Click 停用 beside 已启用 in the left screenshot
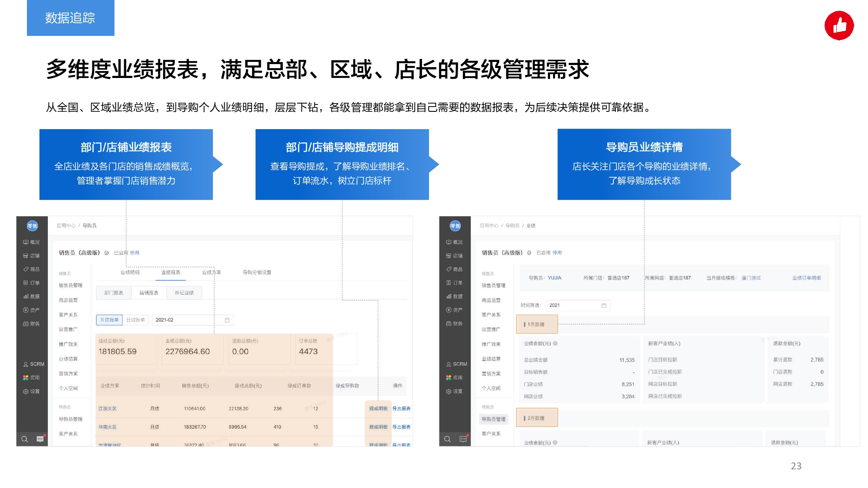868x488 pixels. tap(135, 253)
